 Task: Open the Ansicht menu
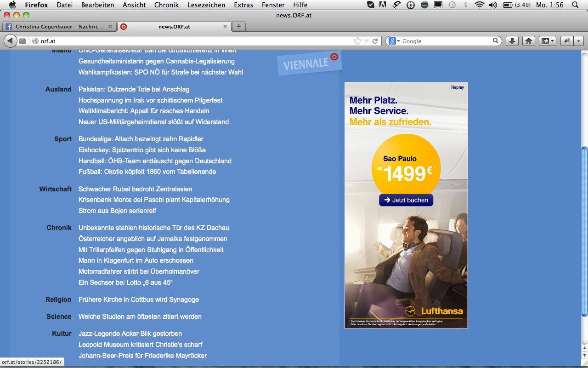pos(134,5)
